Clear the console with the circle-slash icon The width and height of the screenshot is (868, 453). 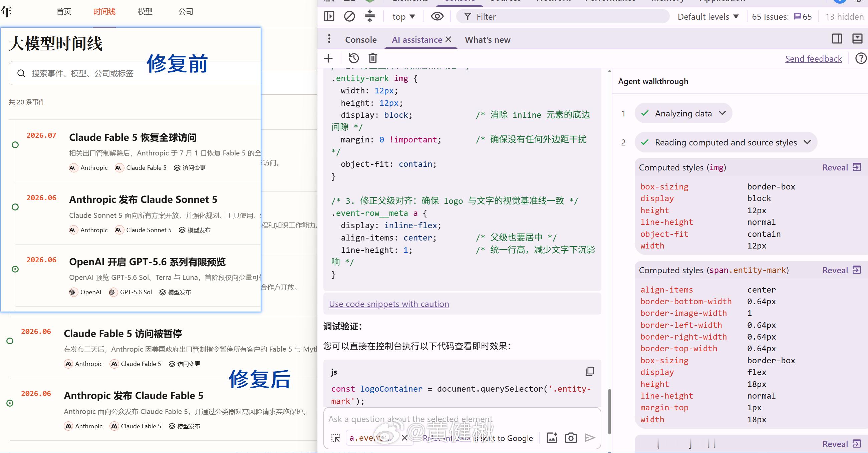(349, 16)
